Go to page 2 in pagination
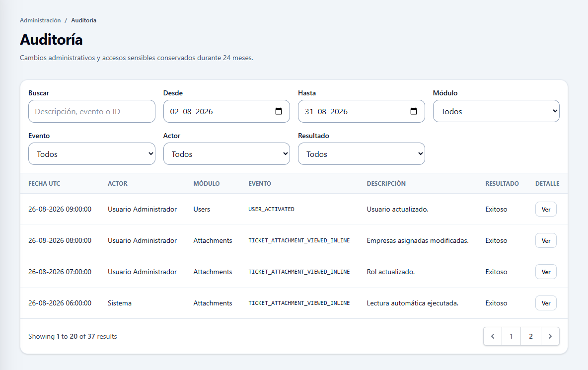This screenshot has width=588, height=370. (530, 336)
